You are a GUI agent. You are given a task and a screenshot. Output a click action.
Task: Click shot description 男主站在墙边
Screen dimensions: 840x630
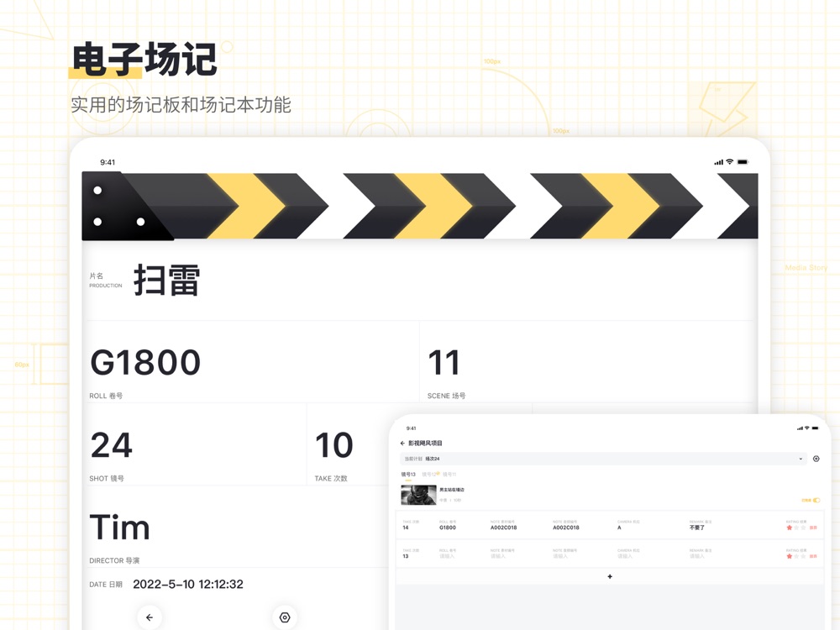[x=452, y=490]
